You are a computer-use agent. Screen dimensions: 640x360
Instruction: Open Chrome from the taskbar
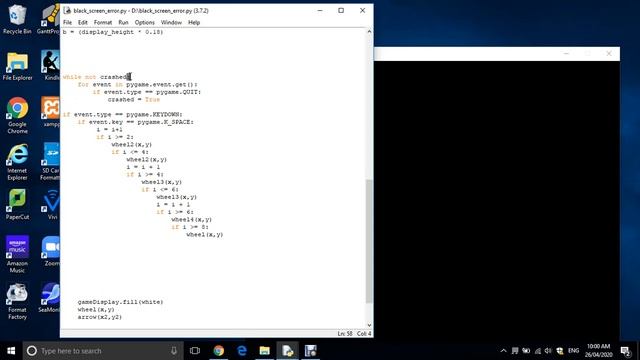pos(218,351)
